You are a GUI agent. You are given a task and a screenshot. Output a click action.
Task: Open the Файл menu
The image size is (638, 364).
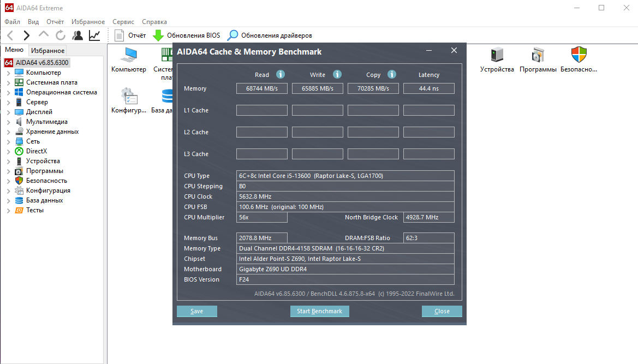tap(12, 21)
